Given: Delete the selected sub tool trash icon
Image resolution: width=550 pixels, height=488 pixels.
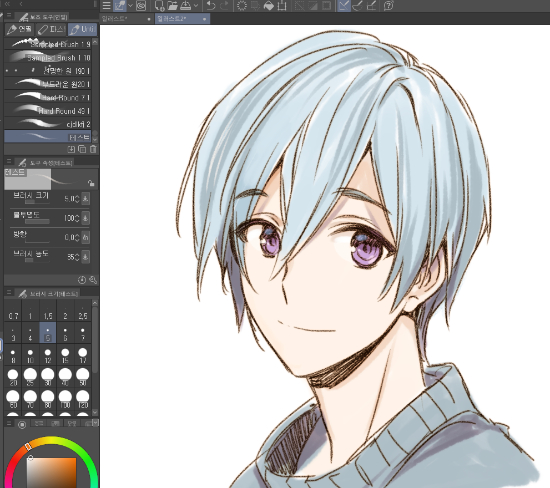Looking at the screenshot, I should [x=93, y=149].
